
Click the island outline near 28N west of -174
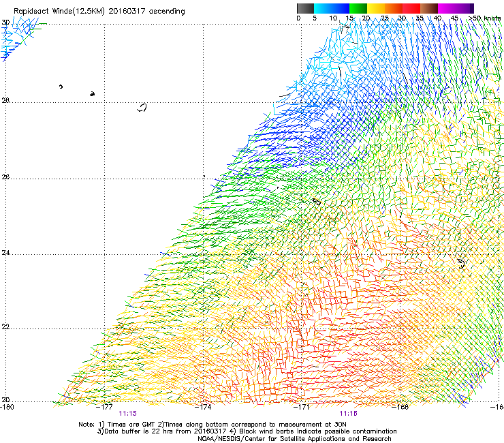(x=142, y=108)
